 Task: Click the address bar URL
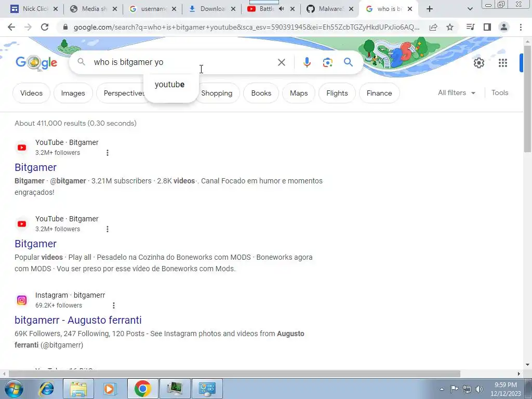246,27
